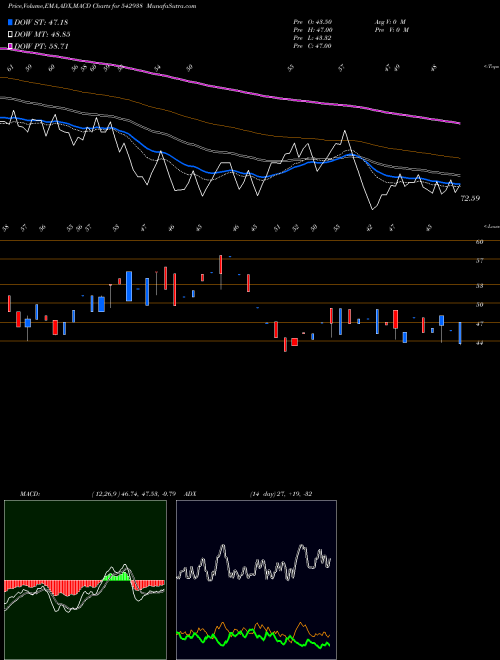Select the 'DOW ST: 47.18' label

click(41, 23)
